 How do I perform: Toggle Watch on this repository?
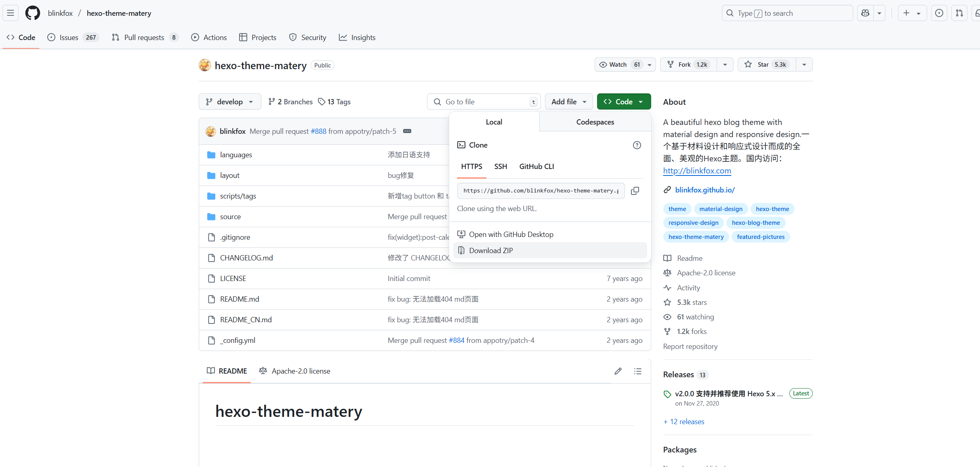[618, 65]
